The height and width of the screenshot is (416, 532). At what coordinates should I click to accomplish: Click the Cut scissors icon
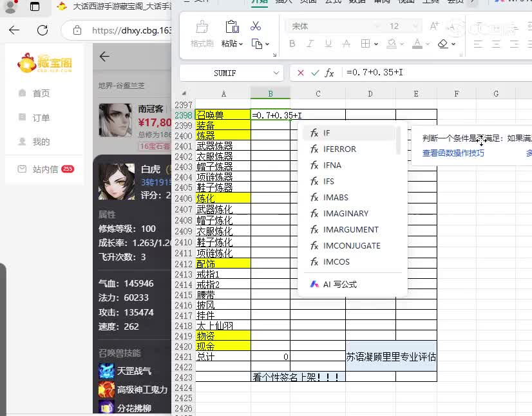coord(256,26)
